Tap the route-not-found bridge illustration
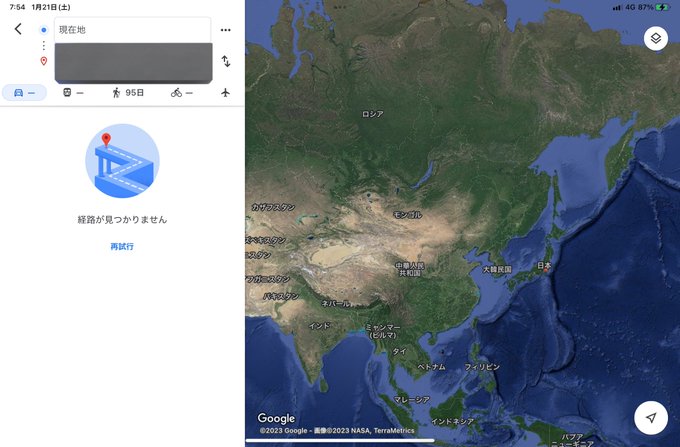680x447 pixels. click(122, 161)
